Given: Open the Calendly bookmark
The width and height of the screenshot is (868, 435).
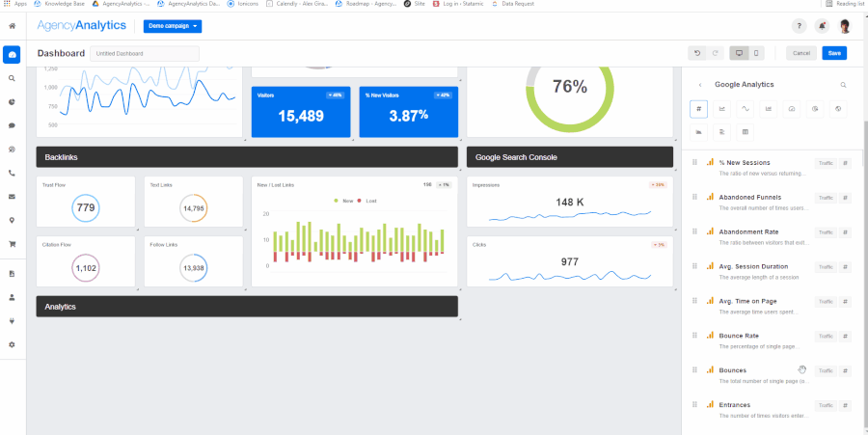Looking at the screenshot, I should 298,3.
